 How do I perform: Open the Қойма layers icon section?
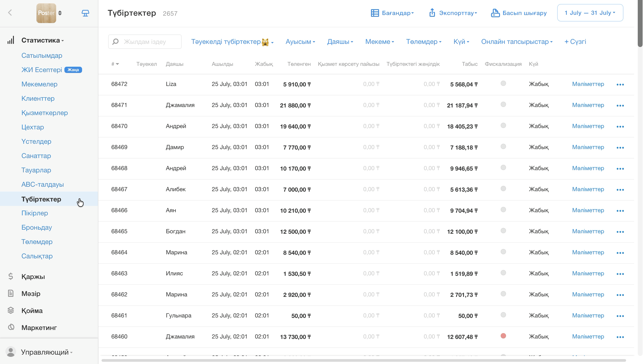tap(11, 310)
